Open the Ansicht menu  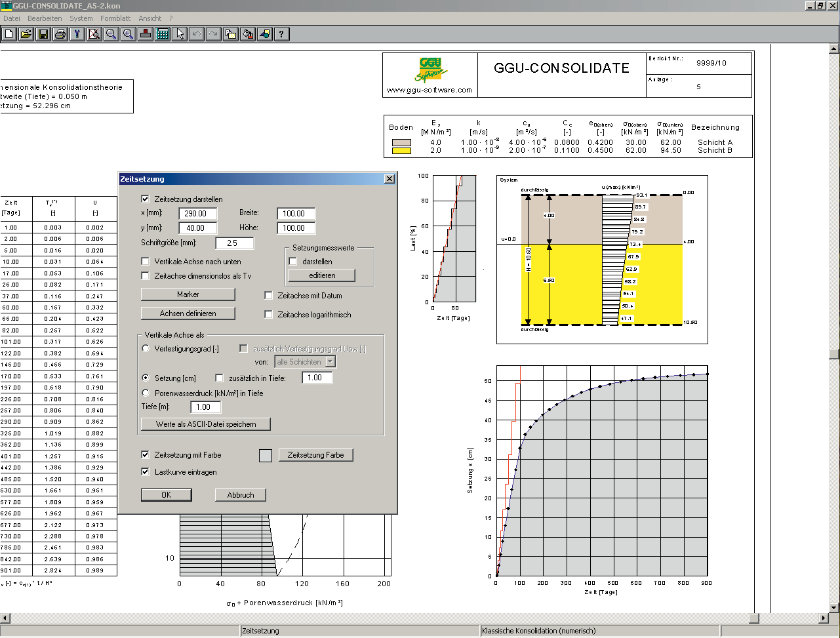(x=150, y=18)
